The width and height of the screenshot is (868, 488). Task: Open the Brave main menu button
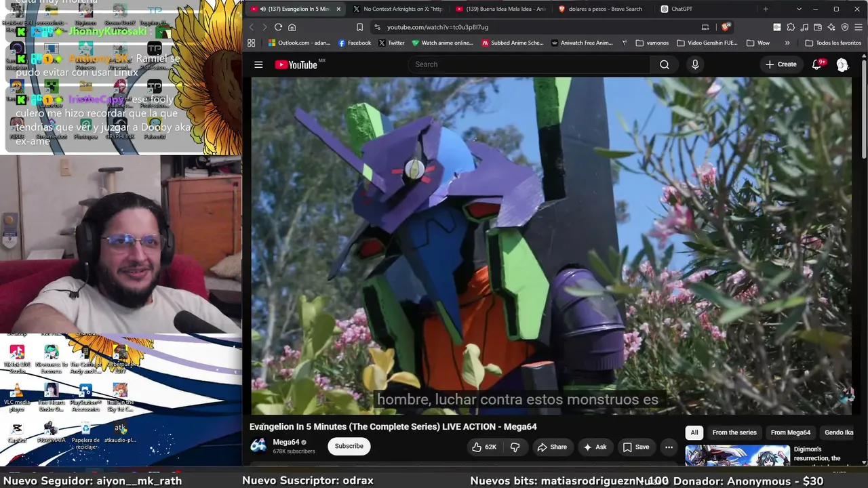click(x=859, y=27)
